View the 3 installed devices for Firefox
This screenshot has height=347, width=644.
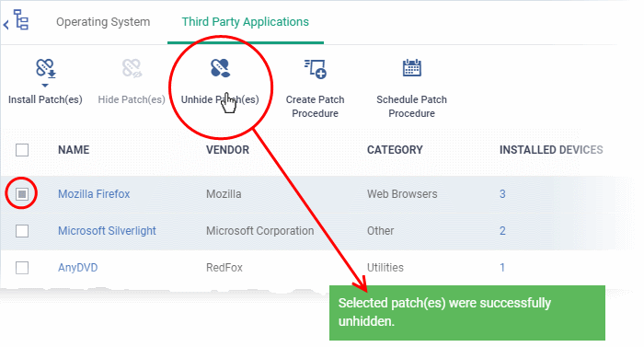502,194
